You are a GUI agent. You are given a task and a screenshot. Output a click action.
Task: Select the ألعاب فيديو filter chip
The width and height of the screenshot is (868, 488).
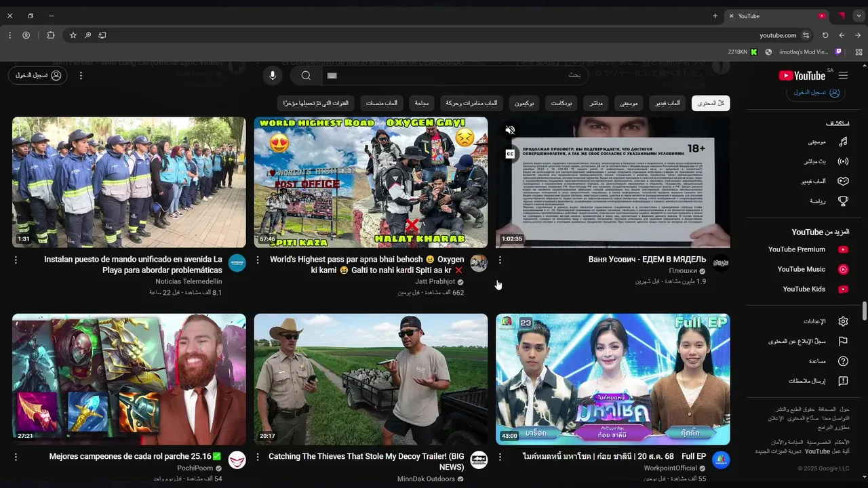tap(668, 103)
